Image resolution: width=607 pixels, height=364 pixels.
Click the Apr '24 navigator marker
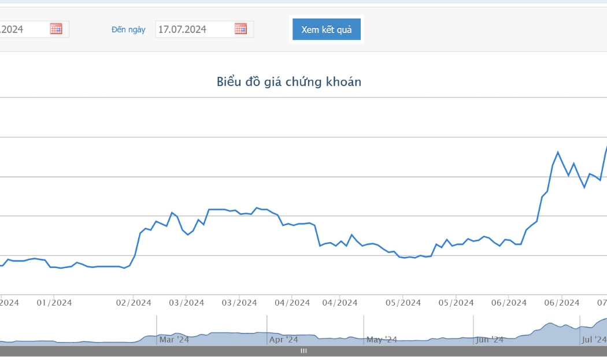click(283, 340)
